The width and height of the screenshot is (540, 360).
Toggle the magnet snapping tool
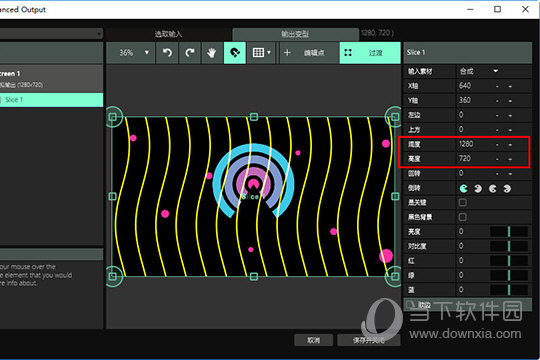[235, 53]
